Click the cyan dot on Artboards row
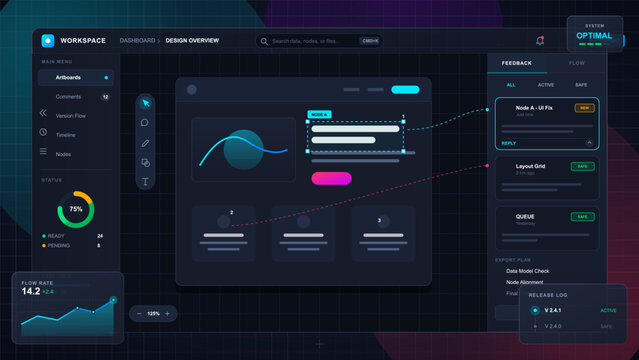The width and height of the screenshot is (639, 360). pos(106,77)
